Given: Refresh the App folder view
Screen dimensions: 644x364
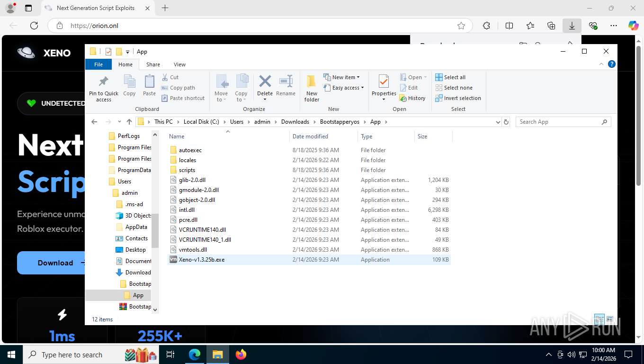Looking at the screenshot, I should (x=506, y=122).
